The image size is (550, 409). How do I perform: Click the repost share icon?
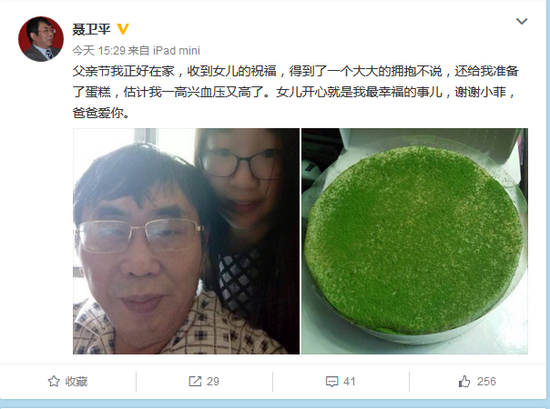(195, 381)
